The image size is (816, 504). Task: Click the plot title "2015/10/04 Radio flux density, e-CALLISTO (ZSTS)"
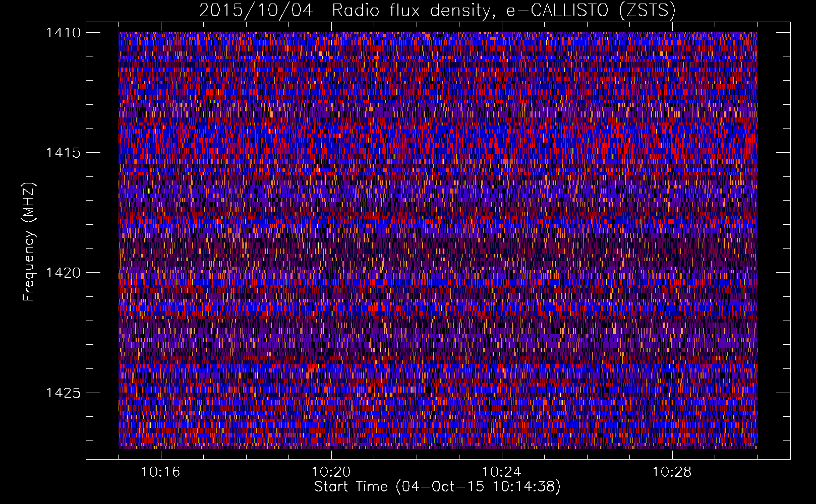[437, 11]
